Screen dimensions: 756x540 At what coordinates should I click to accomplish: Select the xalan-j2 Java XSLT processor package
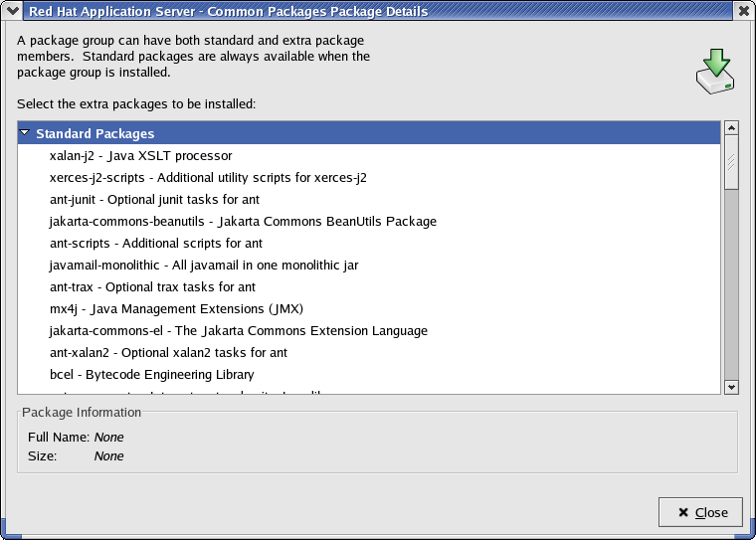pyautogui.click(x=140, y=156)
